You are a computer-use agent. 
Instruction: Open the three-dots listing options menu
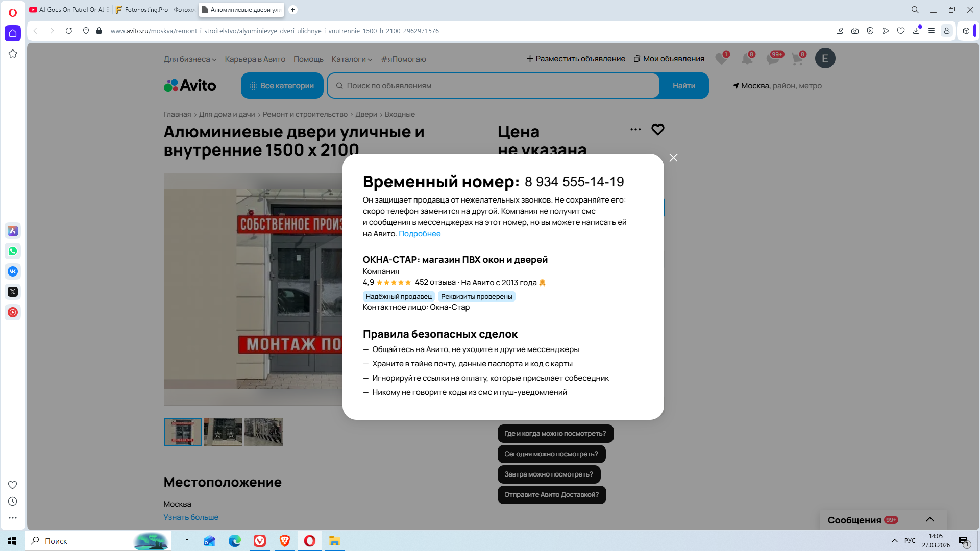tap(635, 130)
